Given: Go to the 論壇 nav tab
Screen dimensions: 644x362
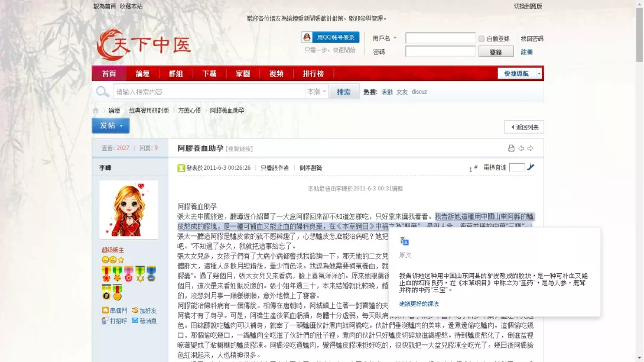Looking at the screenshot, I should [x=142, y=73].
